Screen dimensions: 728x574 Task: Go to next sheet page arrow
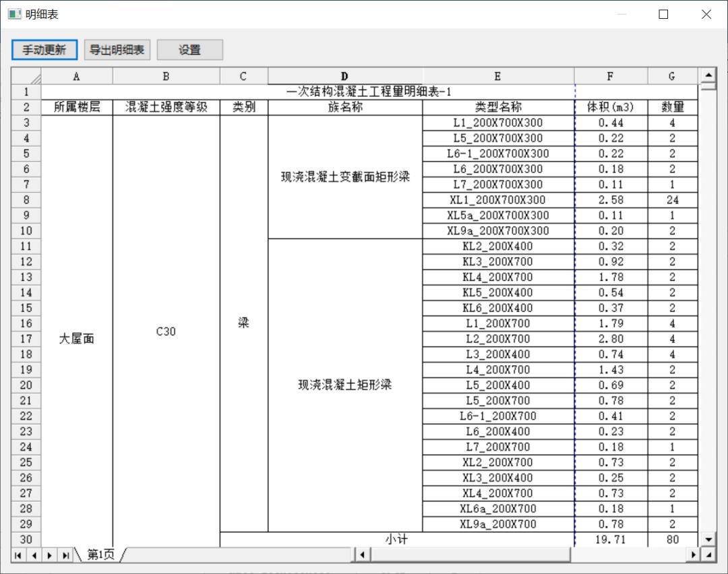click(50, 555)
